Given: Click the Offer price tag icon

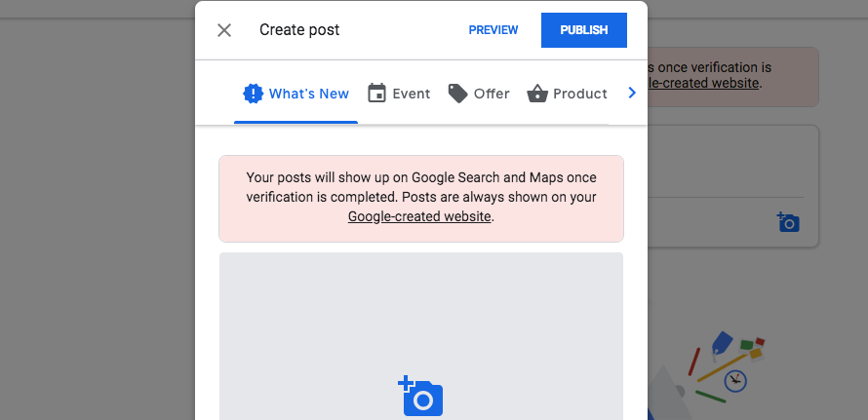Looking at the screenshot, I should 457,94.
